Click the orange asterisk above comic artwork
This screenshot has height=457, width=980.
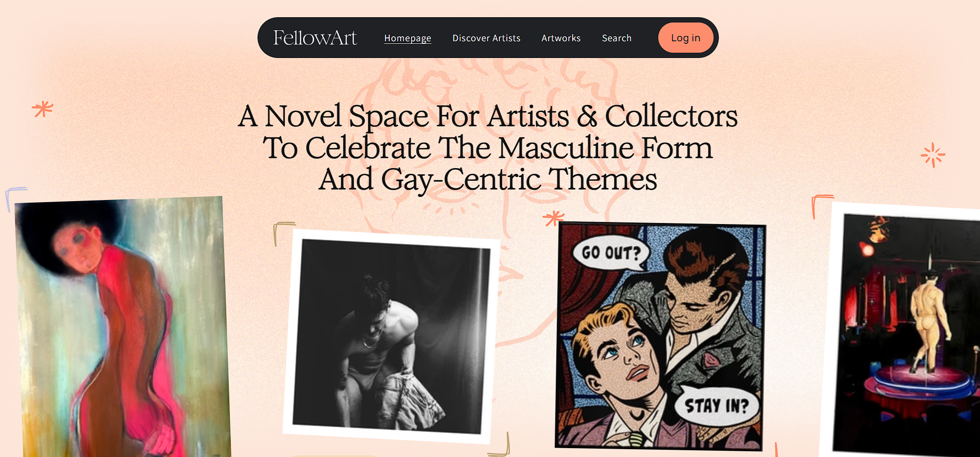[553, 217]
